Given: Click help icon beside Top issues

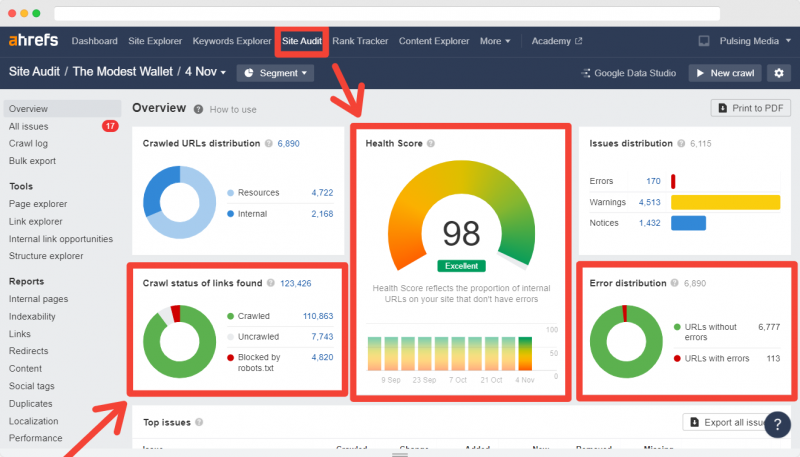Looking at the screenshot, I should pos(199,422).
